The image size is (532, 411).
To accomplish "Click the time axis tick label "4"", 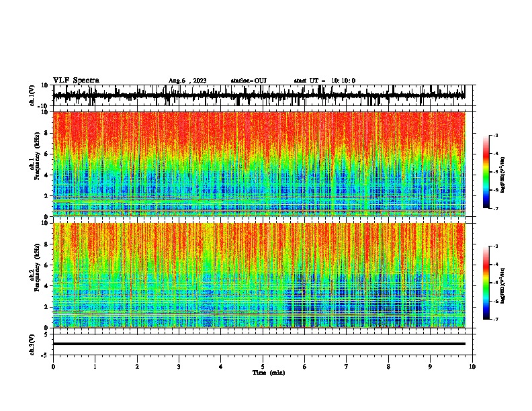I will (x=221, y=367).
